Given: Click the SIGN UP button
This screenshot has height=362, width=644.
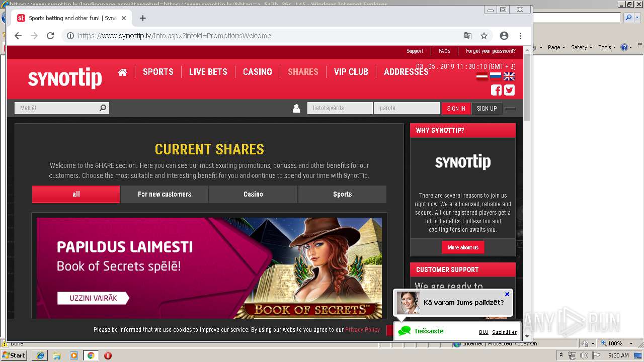Looking at the screenshot, I should pyautogui.click(x=487, y=108).
